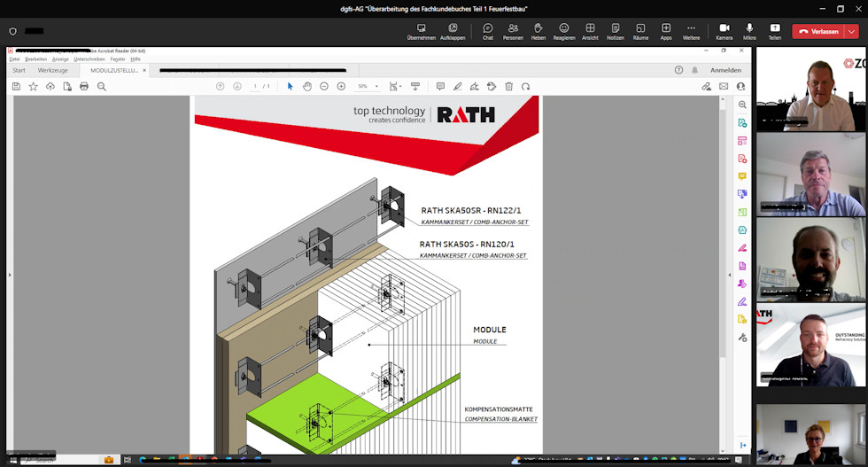Select the highlight text pen tool
Viewport: 868px width, 467px height.
click(x=457, y=87)
